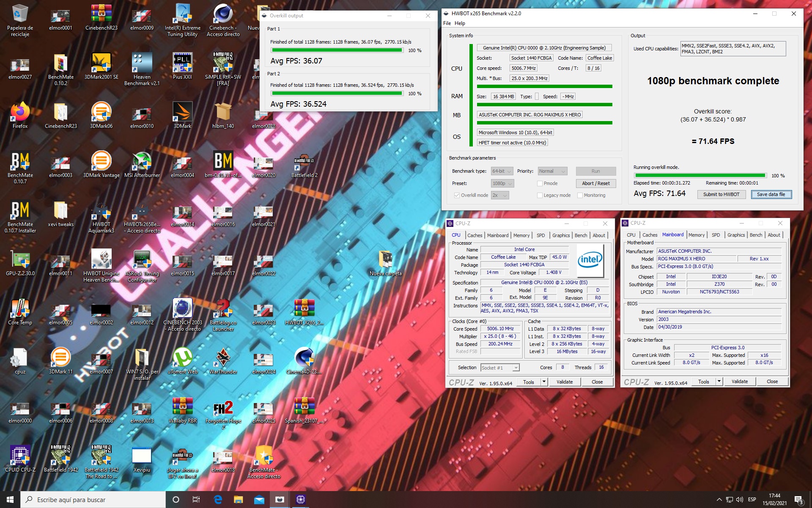Switch to SPD tab in right CPU-Z
The width and height of the screenshot is (812, 508).
[x=716, y=235]
